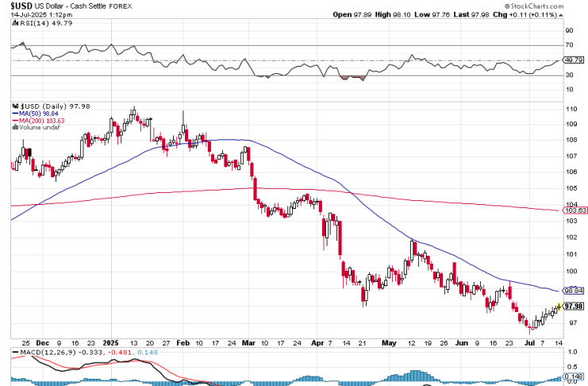Image resolution: width=588 pixels, height=386 pixels.
Task: Click the 2025 year label on date axis
Action: pos(108,337)
